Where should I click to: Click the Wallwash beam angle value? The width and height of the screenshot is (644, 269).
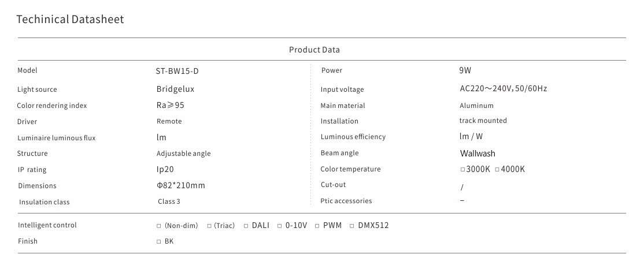[478, 154]
